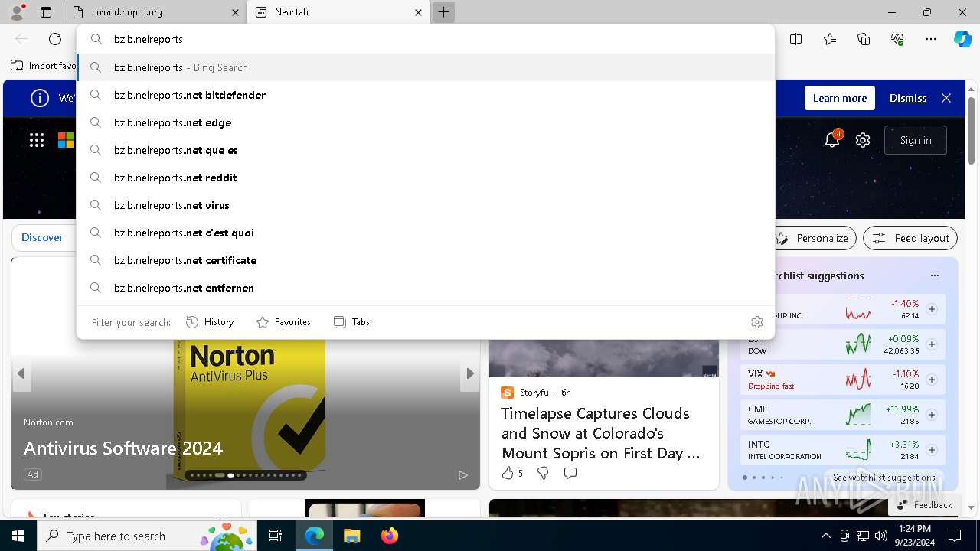Select suggestion bzib.nelreports - Bing Search
The width and height of the screenshot is (980, 551).
pyautogui.click(x=426, y=67)
